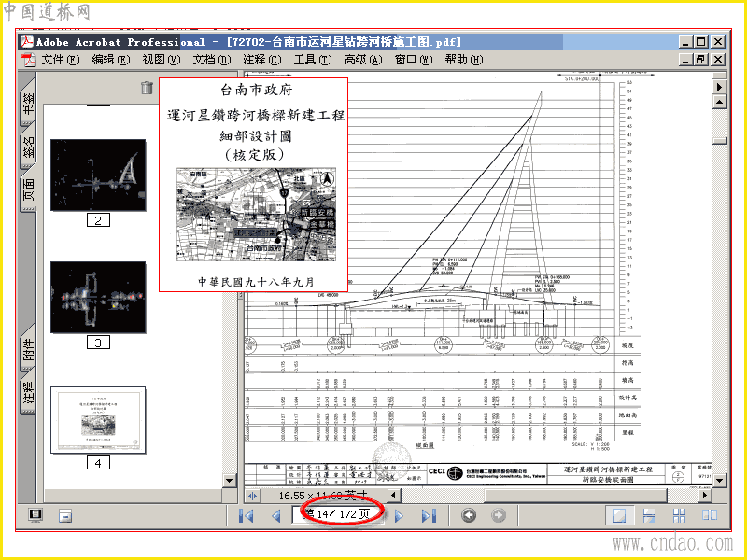Open the 书签 bookmarks tab
Viewport: 747px width, 560px height.
click(x=29, y=103)
